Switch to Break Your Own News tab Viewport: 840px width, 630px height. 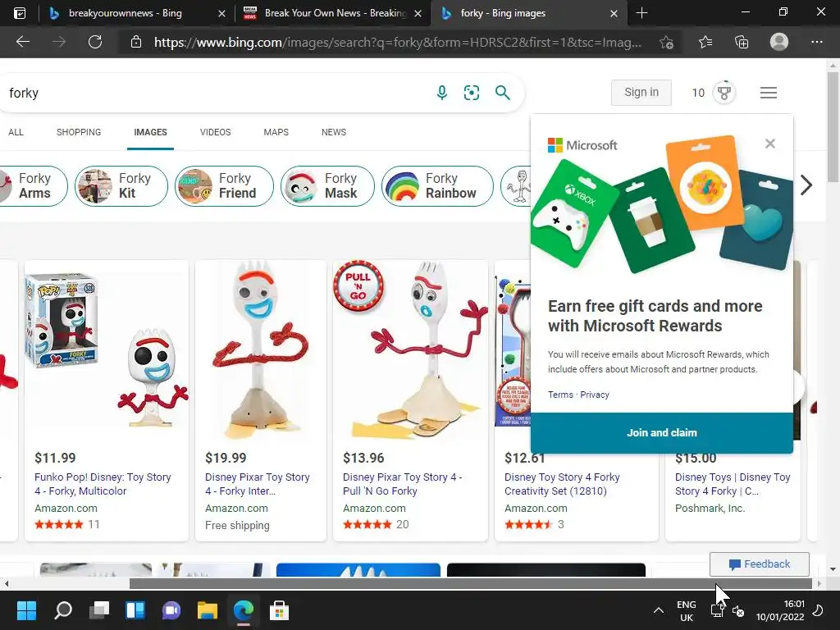pyautogui.click(x=335, y=13)
